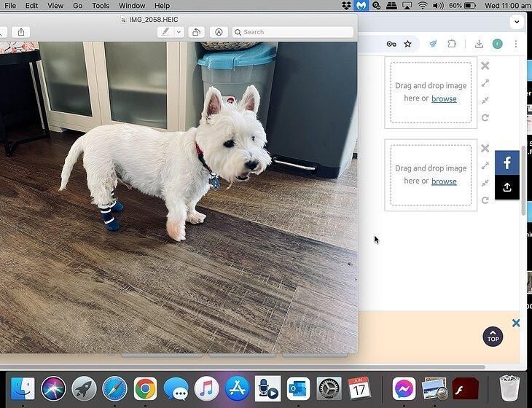532x408 pixels.
Task: Click browse link in second drop zone
Action: point(444,181)
